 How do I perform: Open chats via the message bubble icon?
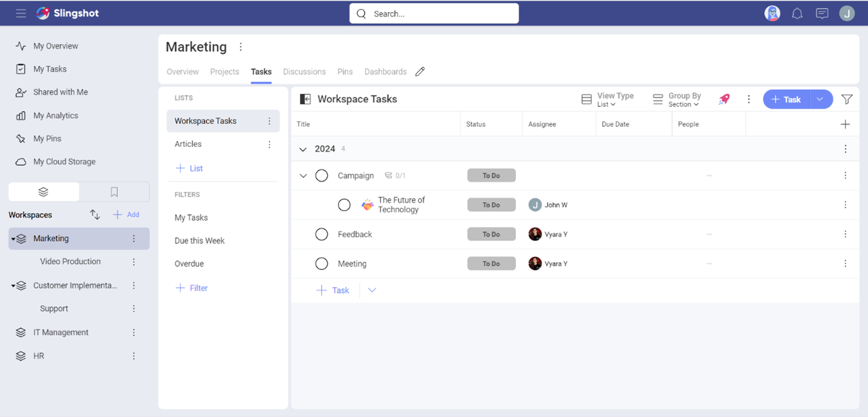[822, 13]
